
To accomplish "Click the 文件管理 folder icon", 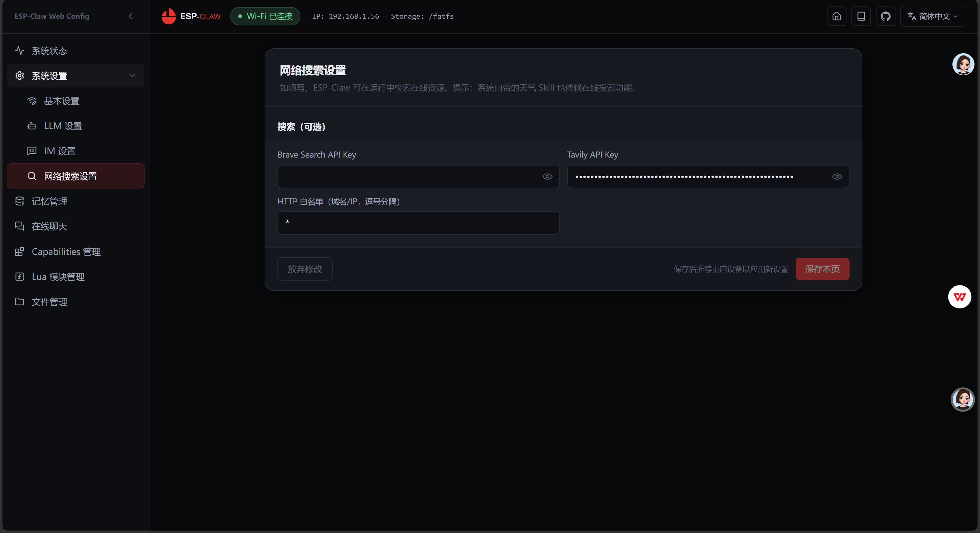I will [19, 302].
